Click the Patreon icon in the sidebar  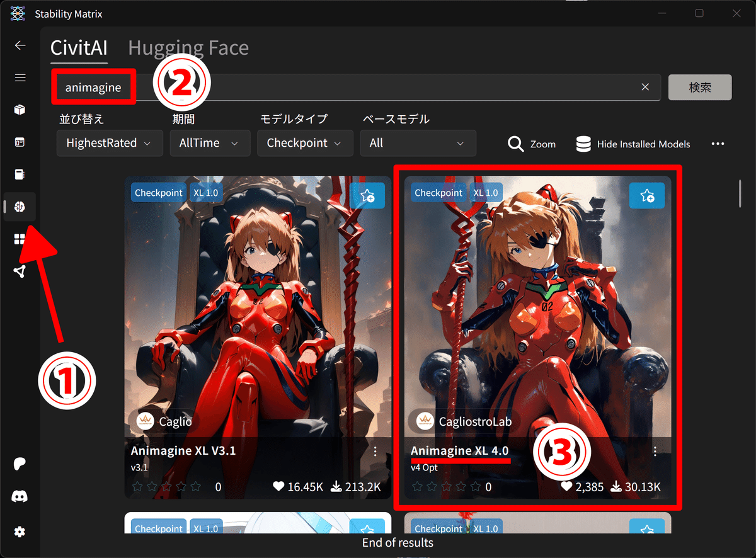pyautogui.click(x=20, y=464)
